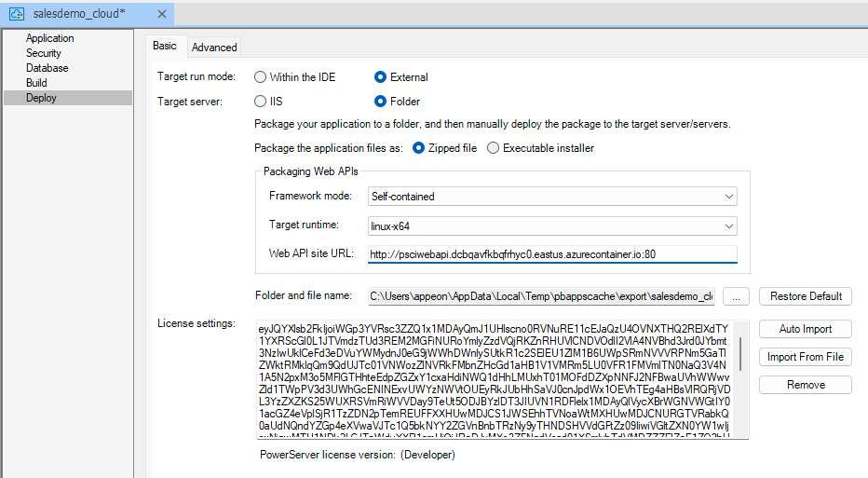Switch to the Advanced tab
This screenshot has height=478, width=868.
(214, 48)
